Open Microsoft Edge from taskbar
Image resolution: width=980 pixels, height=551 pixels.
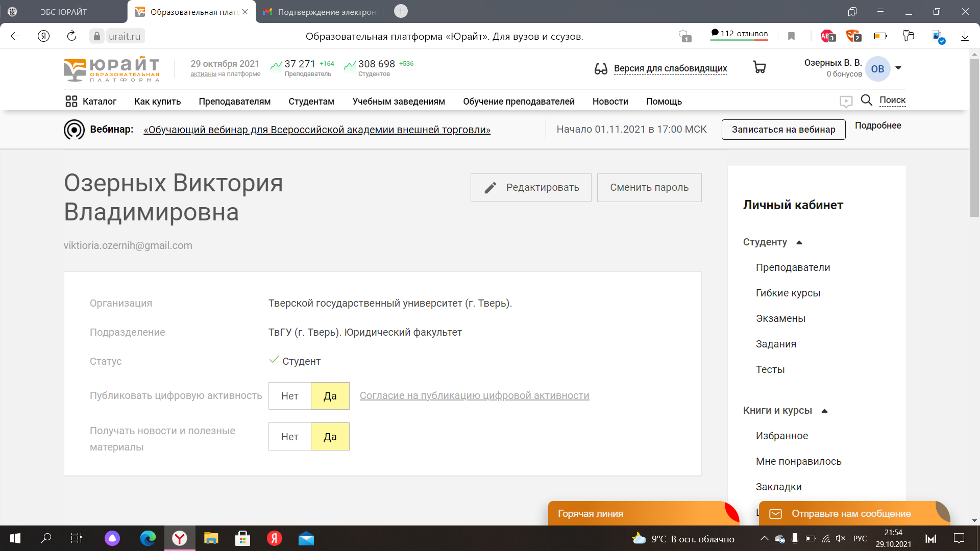pos(148,538)
